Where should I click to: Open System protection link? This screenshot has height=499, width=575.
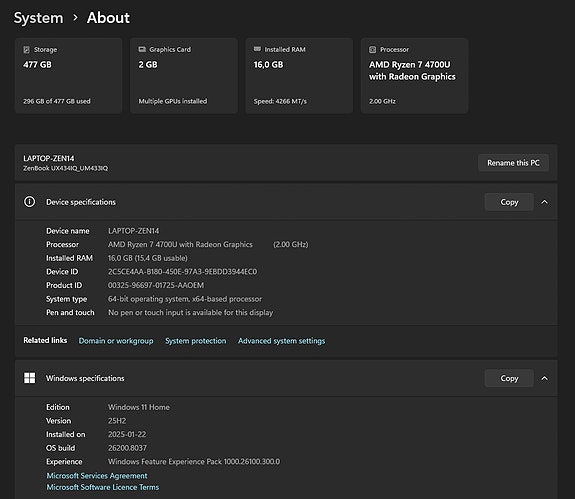coord(195,341)
